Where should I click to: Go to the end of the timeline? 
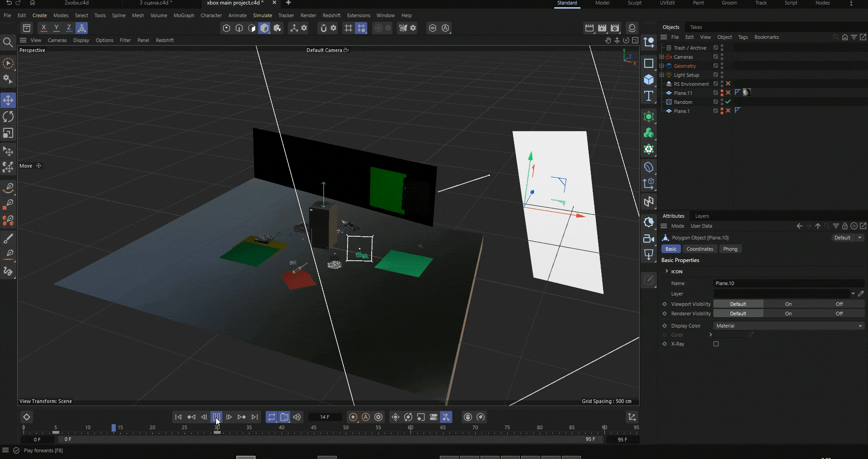[x=255, y=417]
